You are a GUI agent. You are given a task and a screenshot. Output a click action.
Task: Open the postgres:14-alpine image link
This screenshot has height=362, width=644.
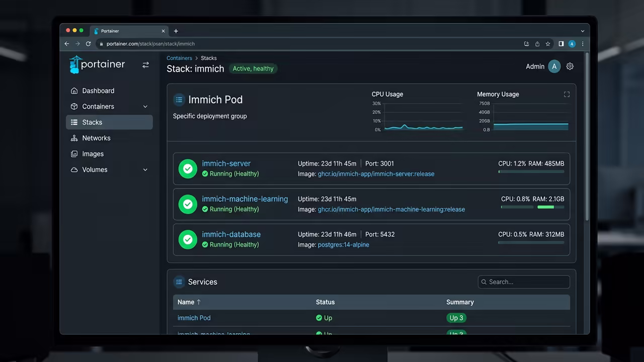click(343, 245)
